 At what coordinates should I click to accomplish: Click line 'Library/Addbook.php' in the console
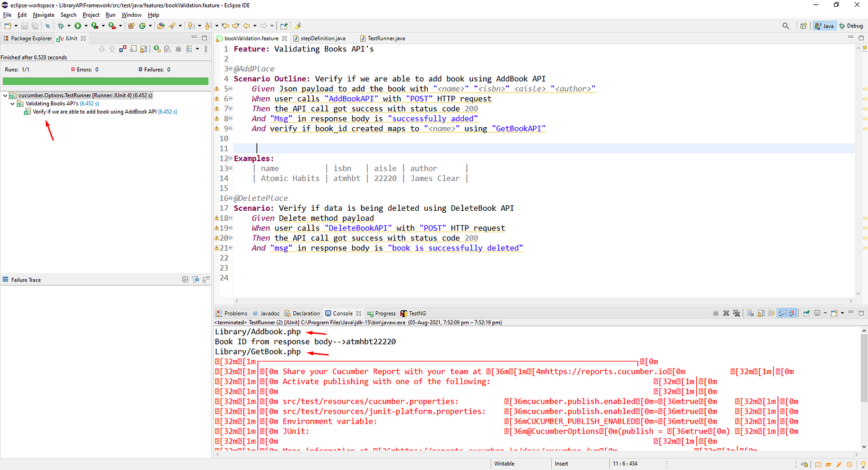coord(257,332)
